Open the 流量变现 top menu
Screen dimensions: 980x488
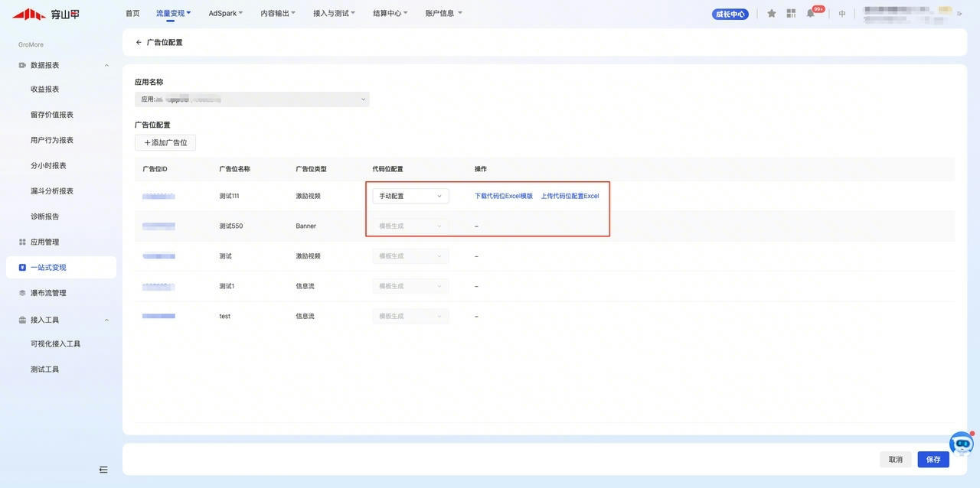173,14
